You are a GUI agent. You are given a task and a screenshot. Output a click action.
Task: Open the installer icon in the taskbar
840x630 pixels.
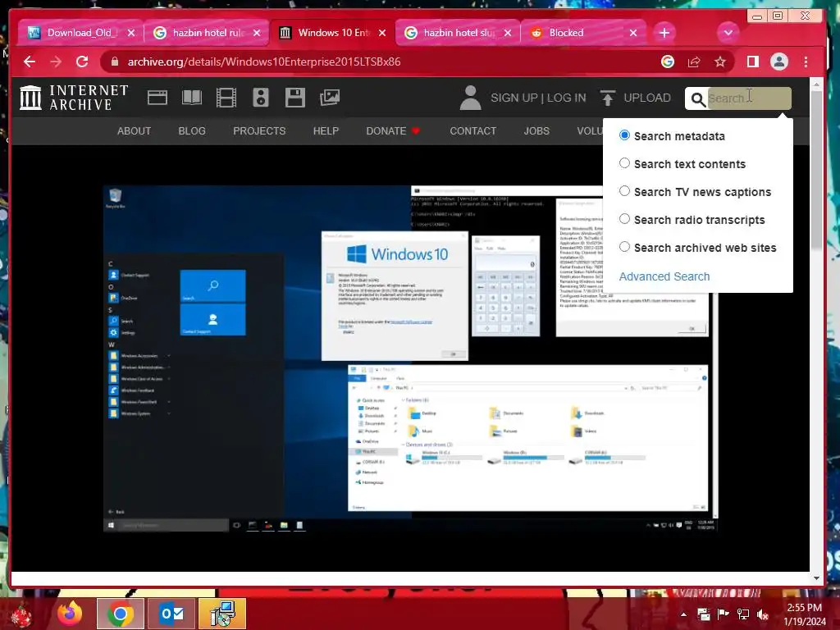[x=222, y=614]
